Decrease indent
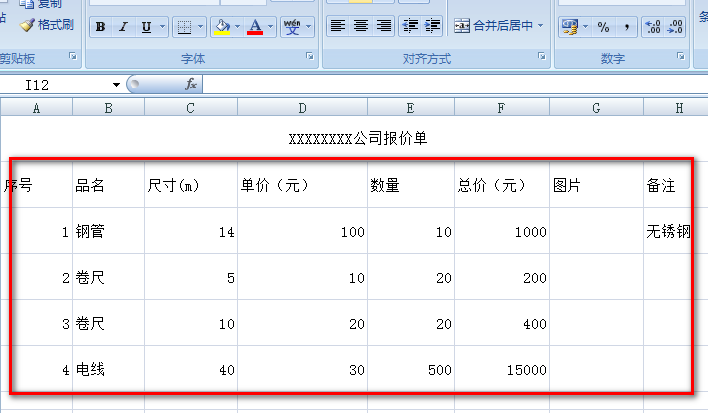708x413 pixels. coord(410,26)
